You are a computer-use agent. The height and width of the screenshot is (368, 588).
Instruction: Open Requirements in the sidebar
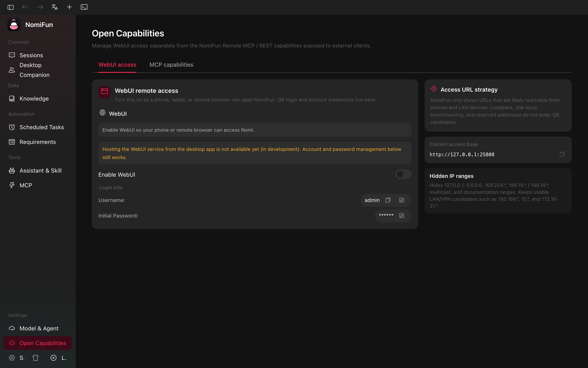pos(38,142)
